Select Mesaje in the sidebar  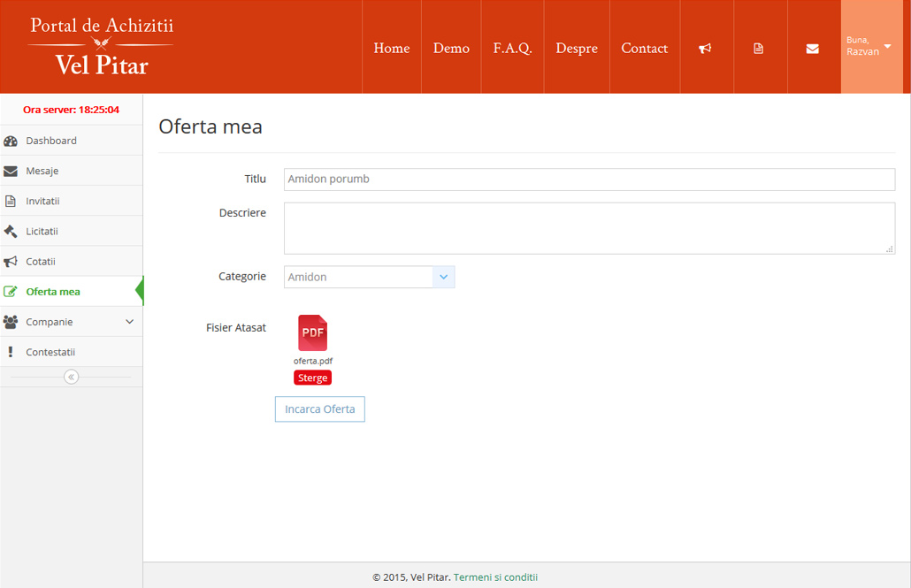pos(72,171)
